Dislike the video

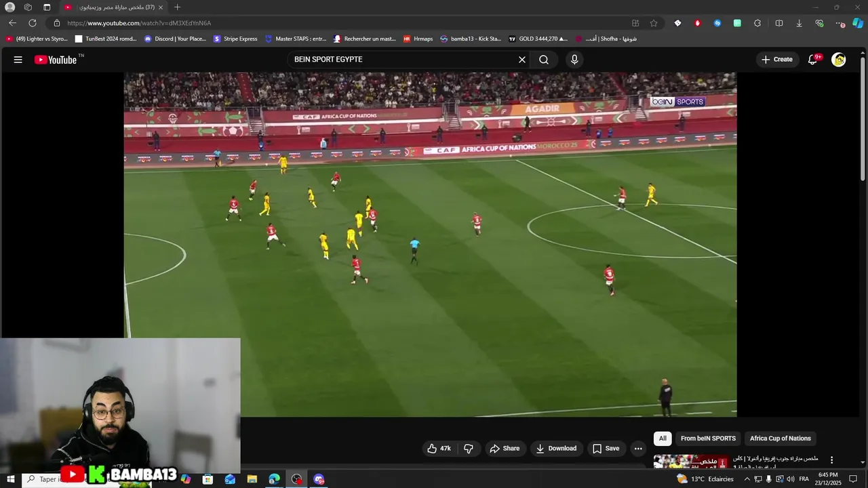(468, 448)
